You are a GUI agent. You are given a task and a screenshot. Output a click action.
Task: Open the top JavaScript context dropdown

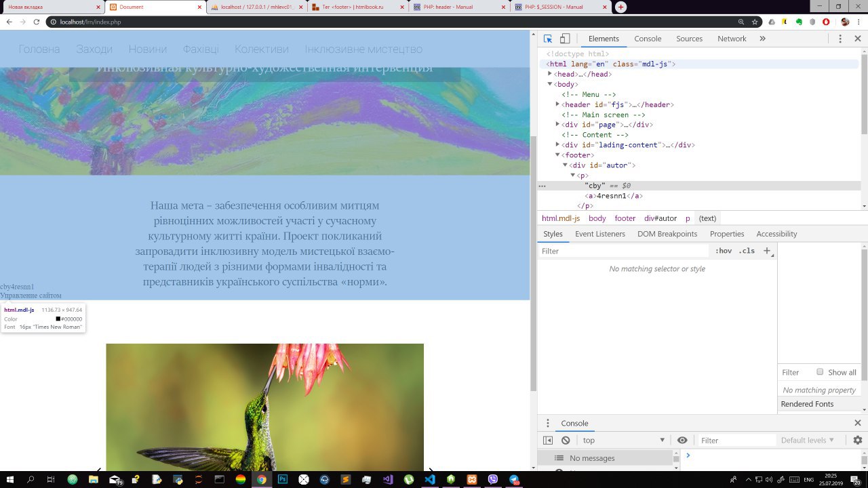tap(624, 441)
